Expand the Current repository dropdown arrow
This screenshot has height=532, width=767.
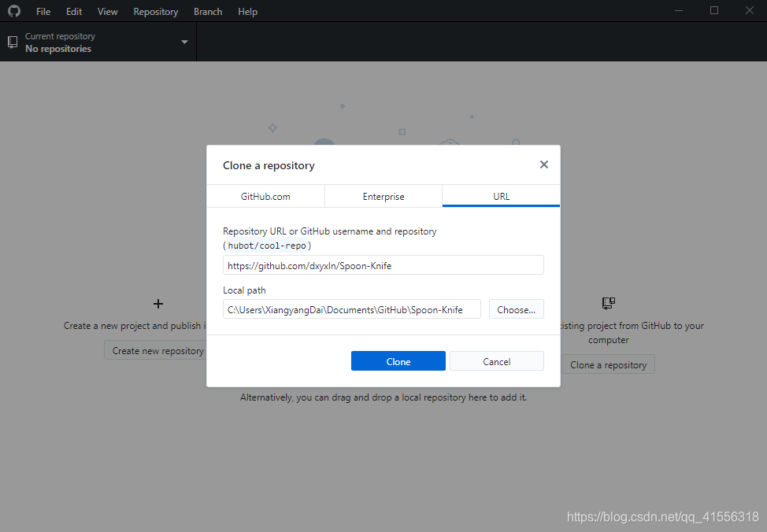pos(184,42)
